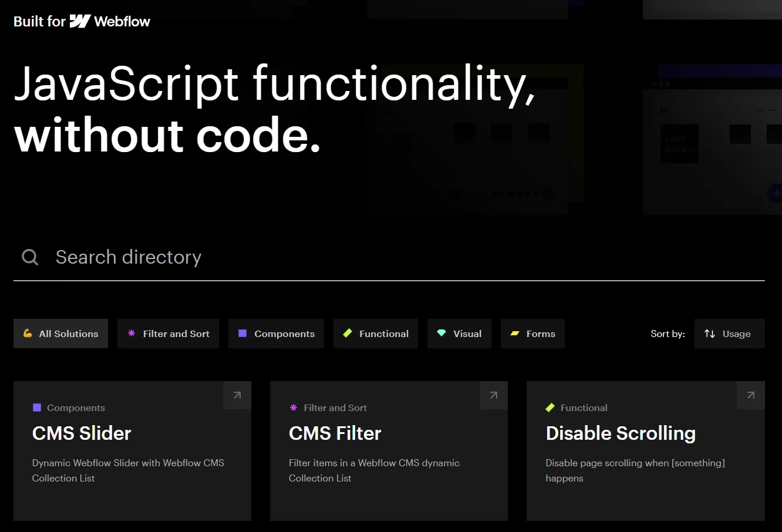Click 'Filter items in a Webflow CMS dynamic' description
This screenshot has width=782, height=532.
tap(374, 463)
